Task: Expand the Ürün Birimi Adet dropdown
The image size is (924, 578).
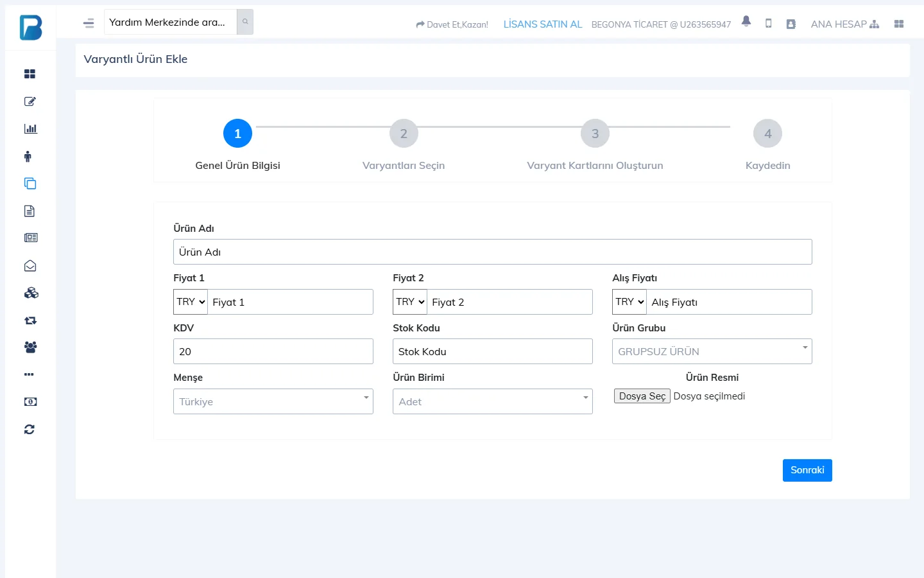Action: pos(493,401)
